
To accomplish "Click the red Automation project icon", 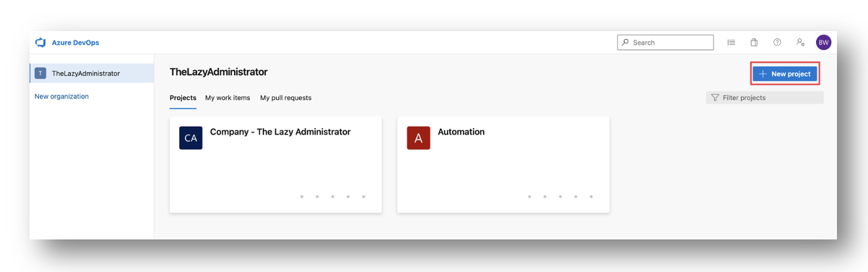I will 418,137.
